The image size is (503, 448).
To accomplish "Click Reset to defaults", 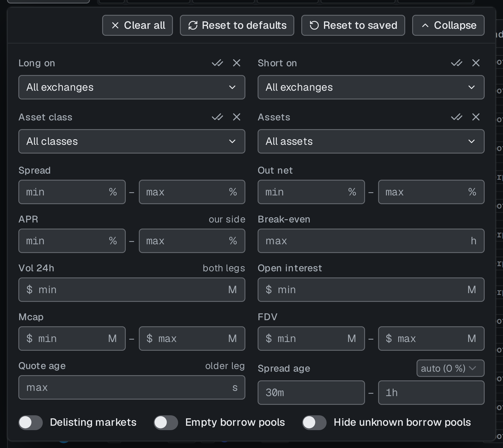I will [237, 25].
